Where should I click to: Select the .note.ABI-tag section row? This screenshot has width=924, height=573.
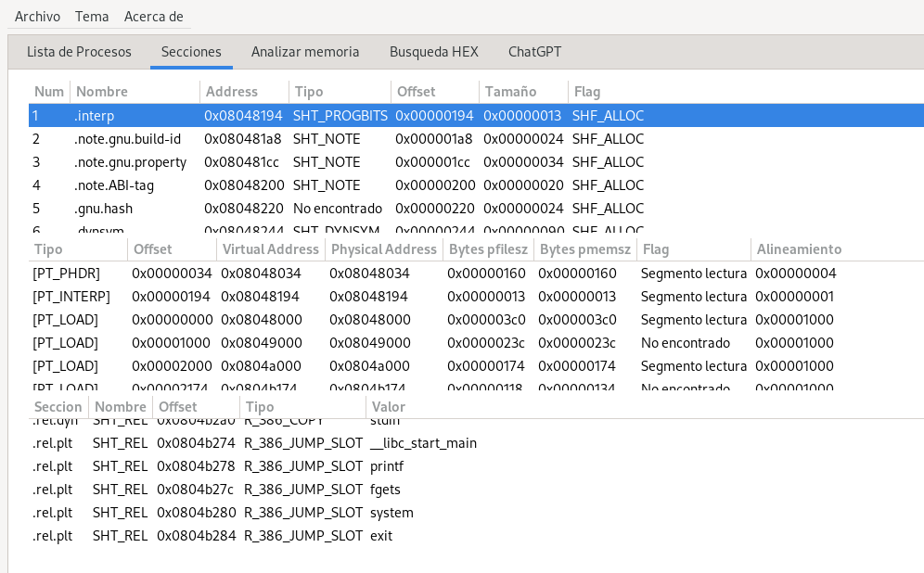point(113,185)
